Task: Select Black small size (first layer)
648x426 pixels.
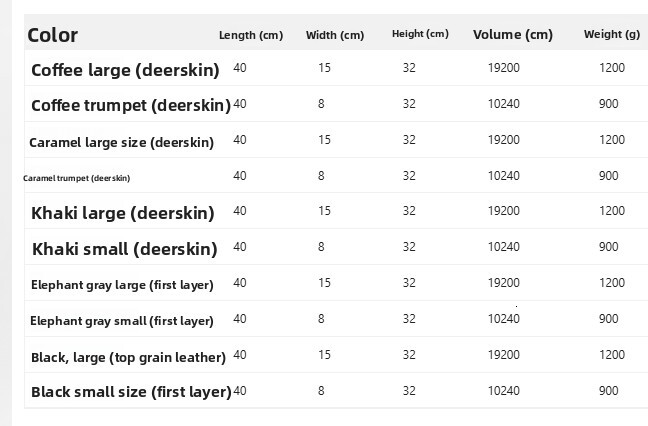Action: point(131,392)
